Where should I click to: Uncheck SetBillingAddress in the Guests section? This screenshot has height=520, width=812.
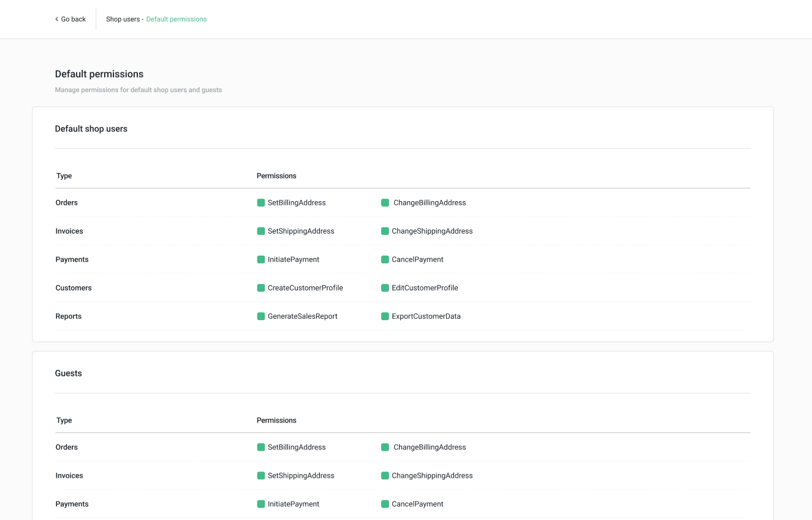pos(261,447)
